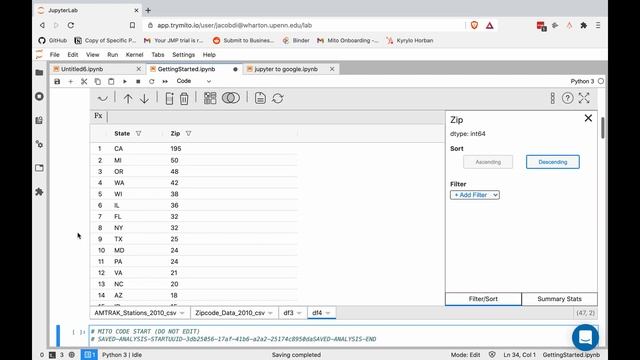Open running terminals and kernels sidebar icon
The width and height of the screenshot is (640, 360).
[39, 96]
